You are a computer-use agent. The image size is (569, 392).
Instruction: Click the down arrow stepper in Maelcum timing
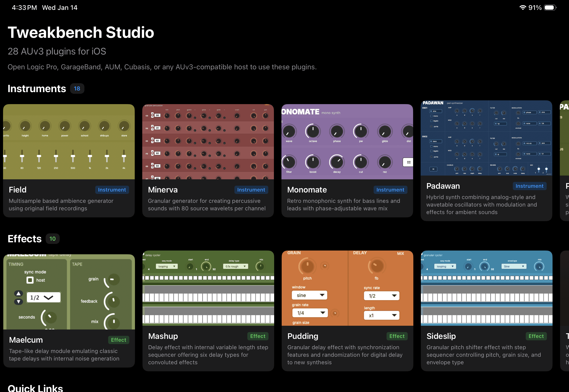pos(18,302)
